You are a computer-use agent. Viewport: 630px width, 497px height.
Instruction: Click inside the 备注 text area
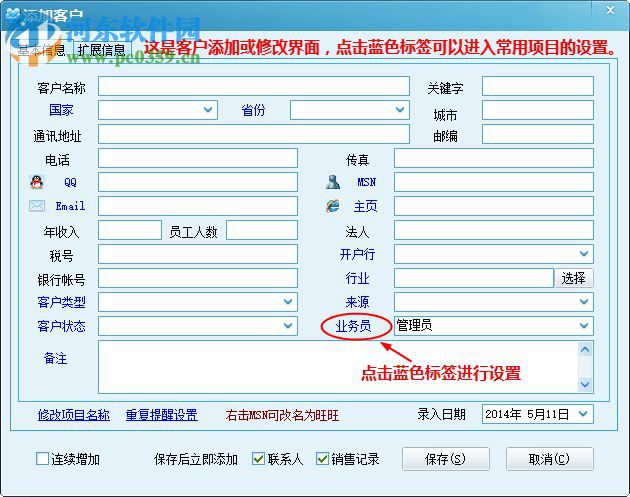pyautogui.click(x=338, y=367)
